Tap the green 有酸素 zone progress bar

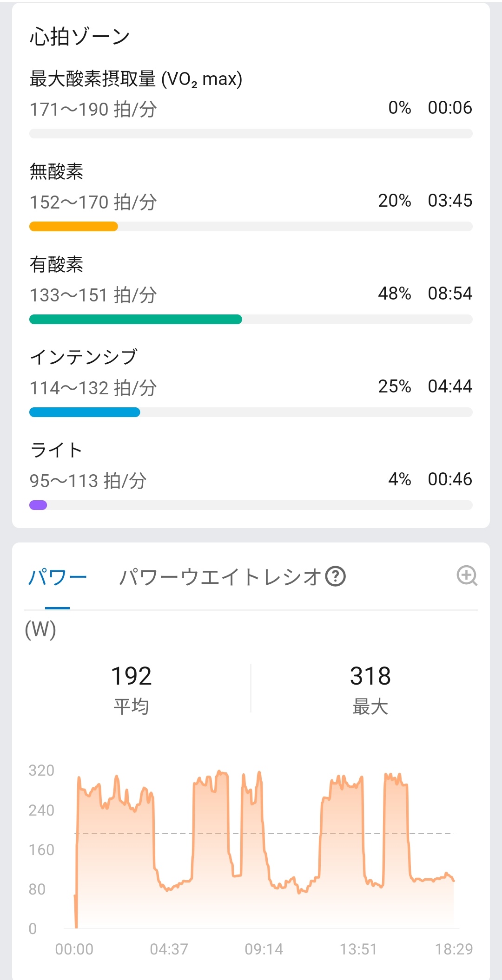pos(135,320)
